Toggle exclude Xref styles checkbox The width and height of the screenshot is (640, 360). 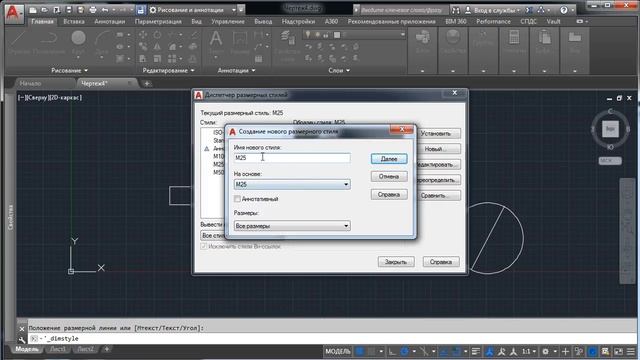(203, 246)
